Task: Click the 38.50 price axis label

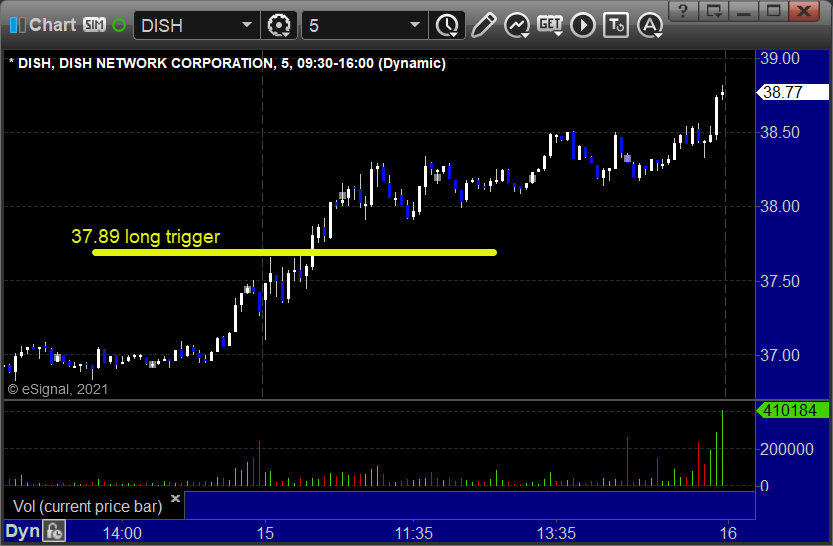Action: (x=779, y=132)
